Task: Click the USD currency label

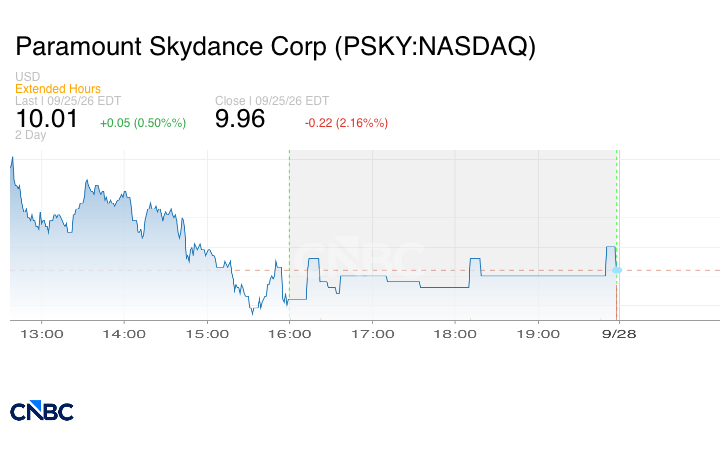Action: pos(28,77)
